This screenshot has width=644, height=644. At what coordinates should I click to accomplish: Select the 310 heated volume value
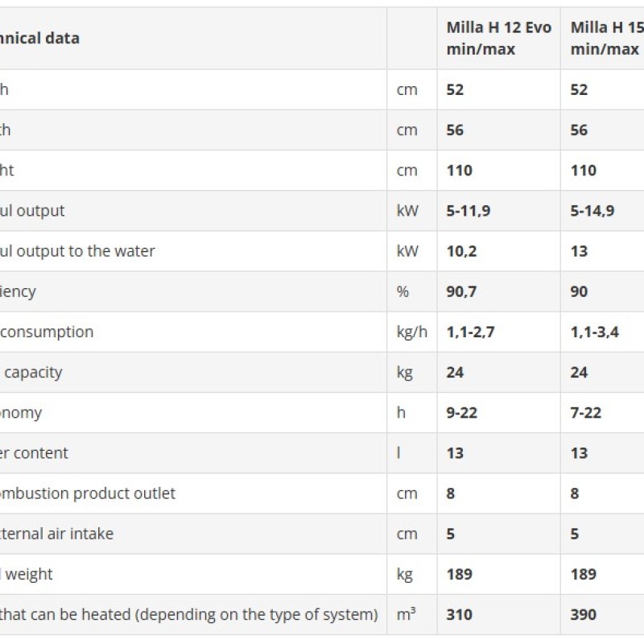460,614
